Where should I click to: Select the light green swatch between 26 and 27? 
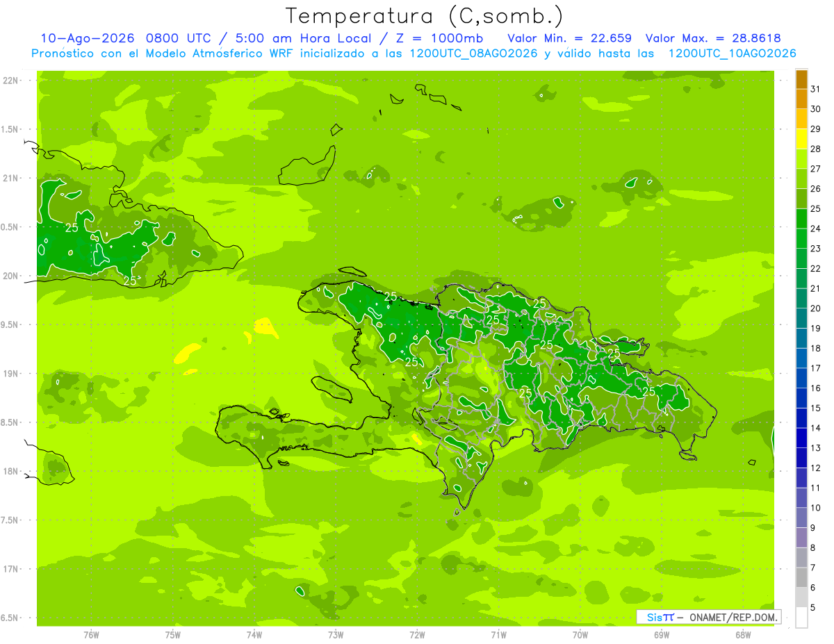[801, 179]
